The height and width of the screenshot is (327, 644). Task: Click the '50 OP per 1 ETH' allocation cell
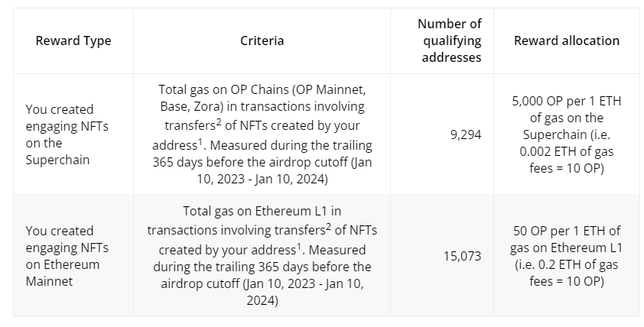tap(567, 231)
